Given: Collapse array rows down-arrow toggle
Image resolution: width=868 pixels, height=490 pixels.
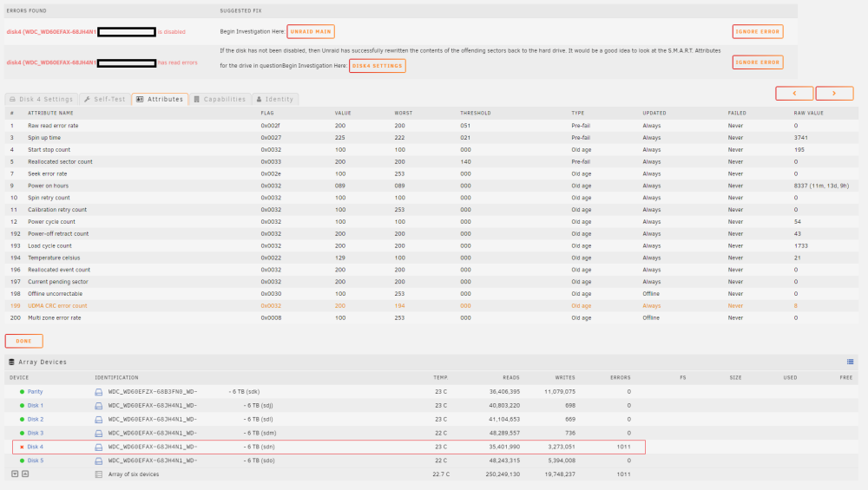Looking at the screenshot, I should point(15,474).
